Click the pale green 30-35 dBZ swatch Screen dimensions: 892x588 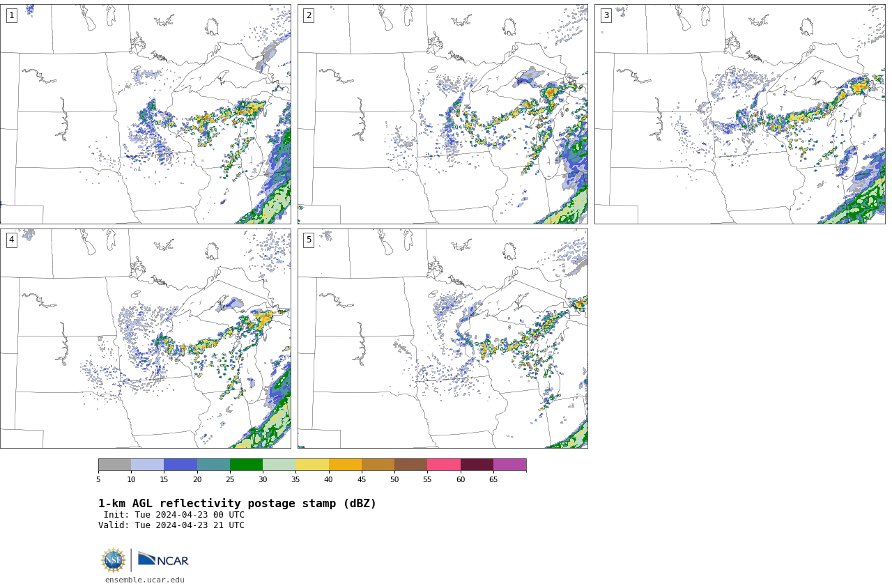pyautogui.click(x=279, y=465)
